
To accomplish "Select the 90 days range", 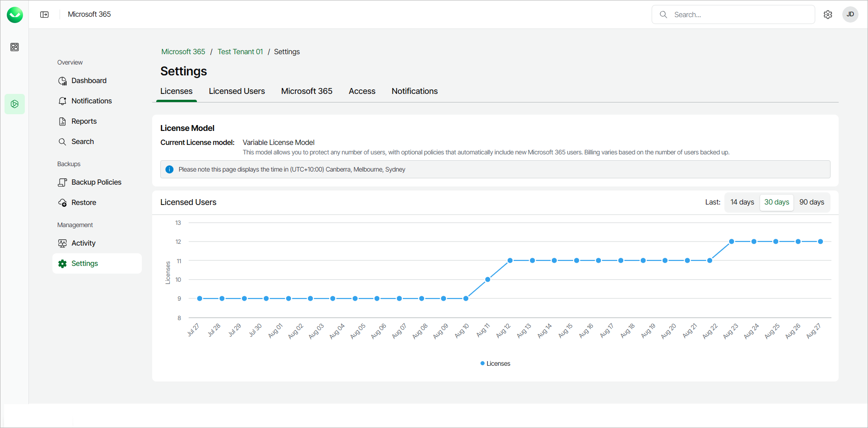I will pos(812,202).
